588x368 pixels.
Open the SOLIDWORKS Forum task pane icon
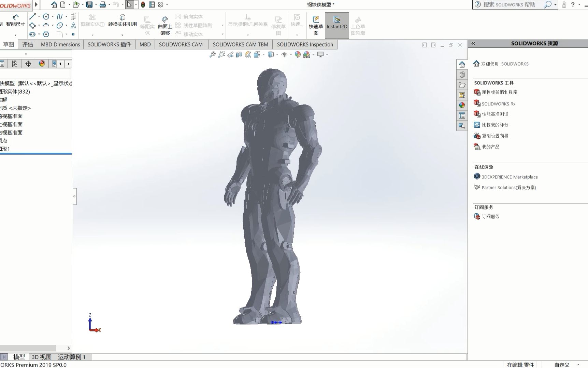point(462,126)
